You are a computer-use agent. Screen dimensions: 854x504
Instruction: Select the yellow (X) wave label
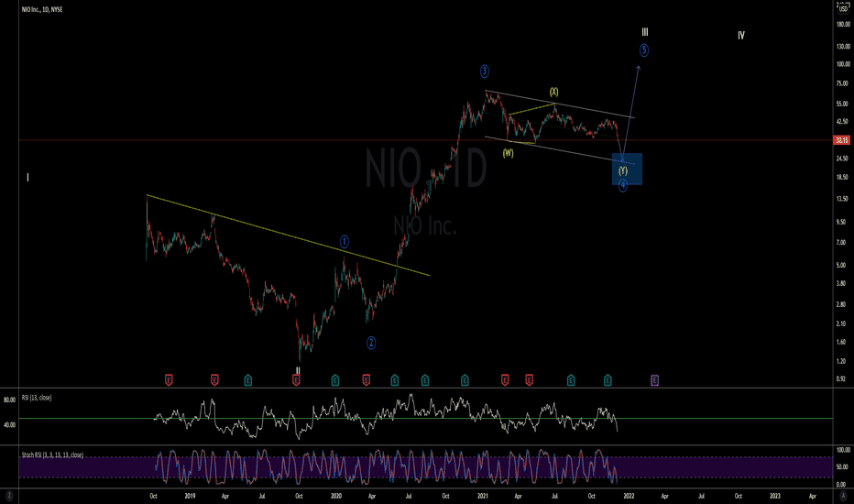point(553,92)
